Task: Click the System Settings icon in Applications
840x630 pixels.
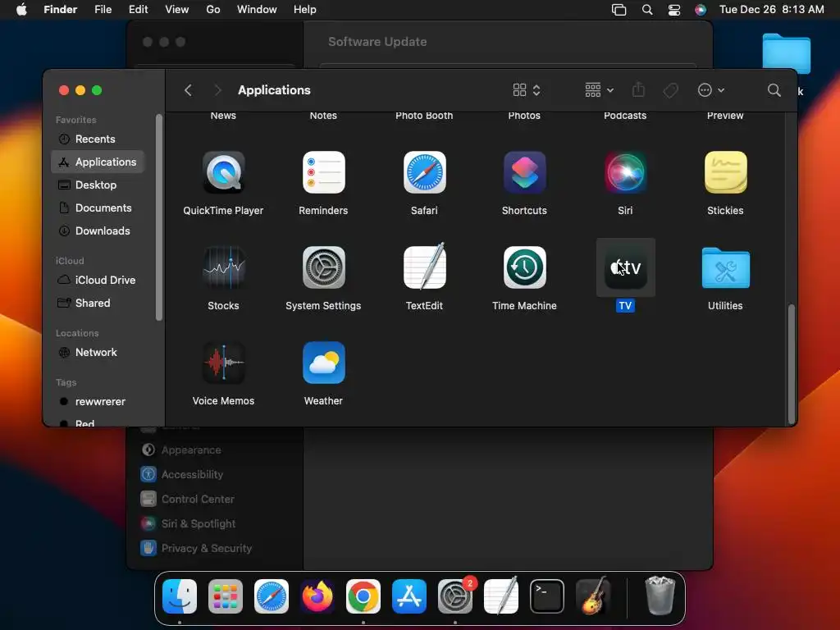Action: tap(323, 267)
